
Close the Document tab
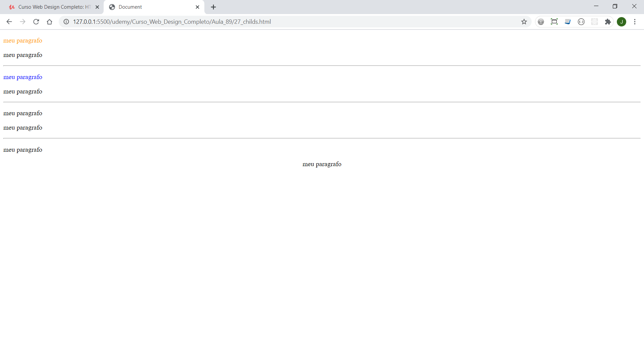point(198,7)
